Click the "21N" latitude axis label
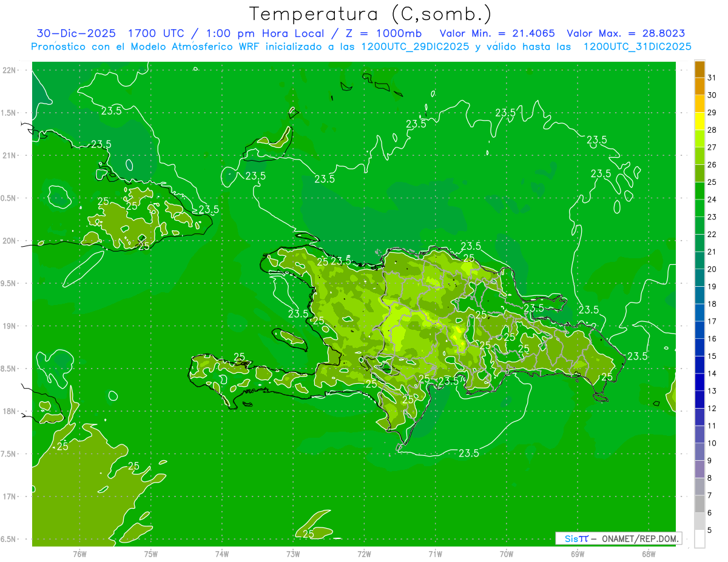 coord(8,155)
